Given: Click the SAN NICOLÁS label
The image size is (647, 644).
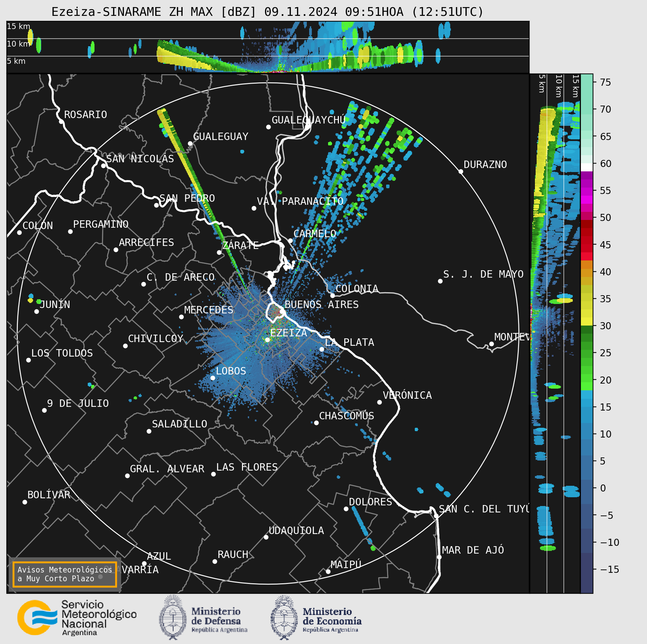Looking at the screenshot, I should click(140, 159).
